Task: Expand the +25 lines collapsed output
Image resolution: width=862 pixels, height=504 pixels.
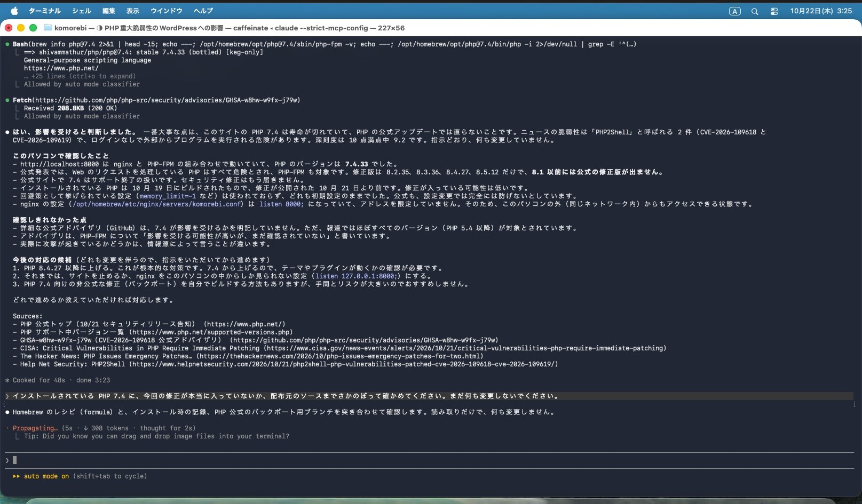Action: (83, 76)
